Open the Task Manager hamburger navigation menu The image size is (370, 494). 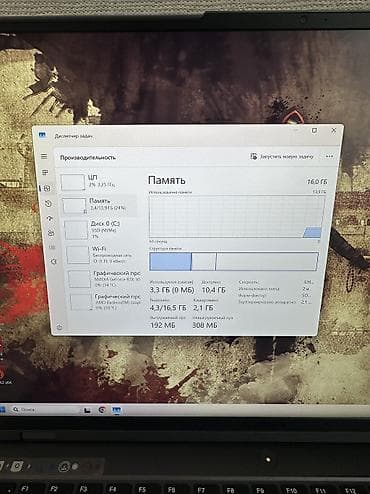click(44, 156)
